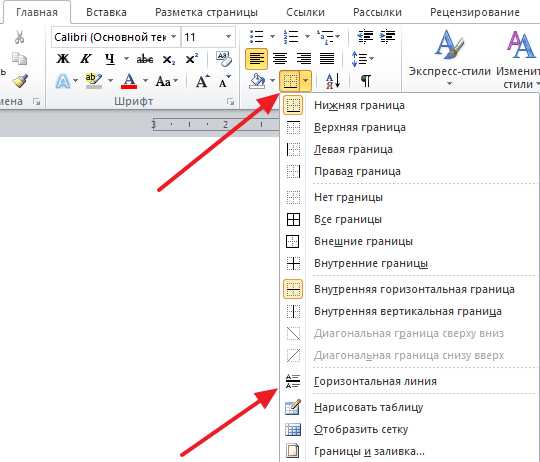The image size is (540, 462).
Task: Toggle show paragraph marks ¶
Action: point(366,81)
